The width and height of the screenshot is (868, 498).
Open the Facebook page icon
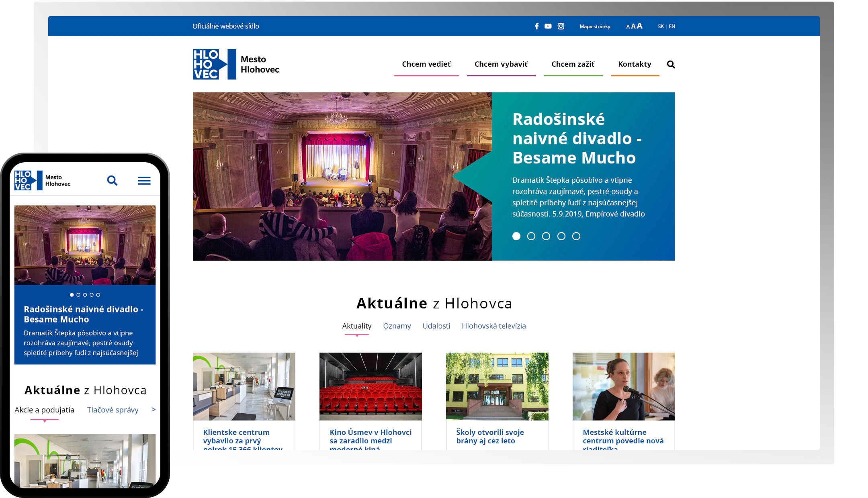(x=536, y=26)
